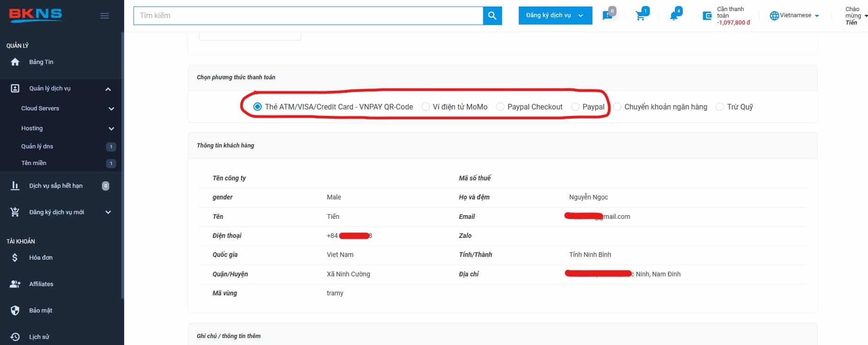Open the support messages chat icon
Screen dimensions: 868x345
tap(607, 16)
